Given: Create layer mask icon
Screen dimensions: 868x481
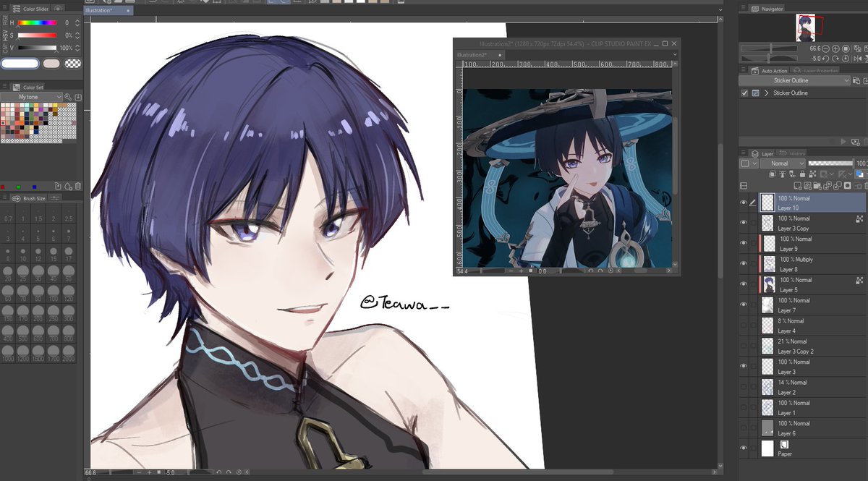Looking at the screenshot, I should (848, 186).
